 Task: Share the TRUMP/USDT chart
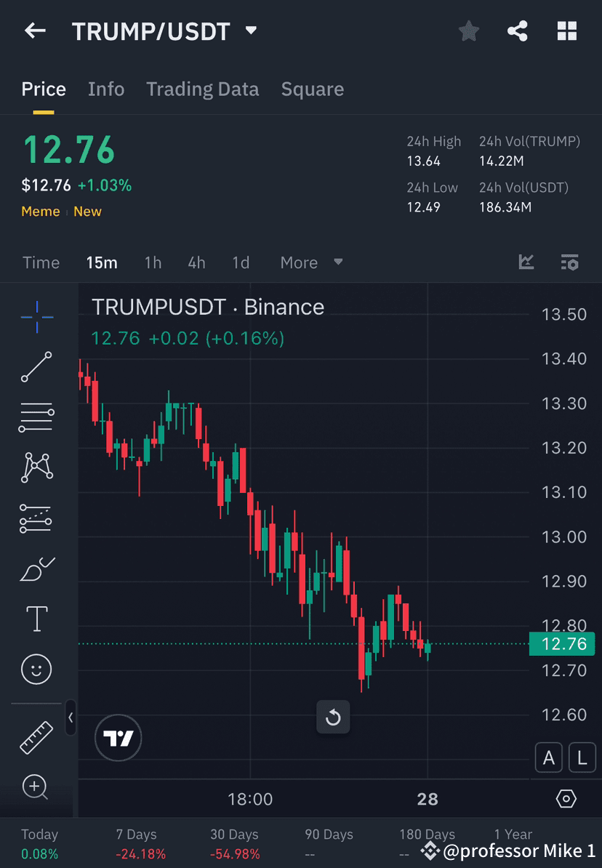pyautogui.click(x=518, y=31)
